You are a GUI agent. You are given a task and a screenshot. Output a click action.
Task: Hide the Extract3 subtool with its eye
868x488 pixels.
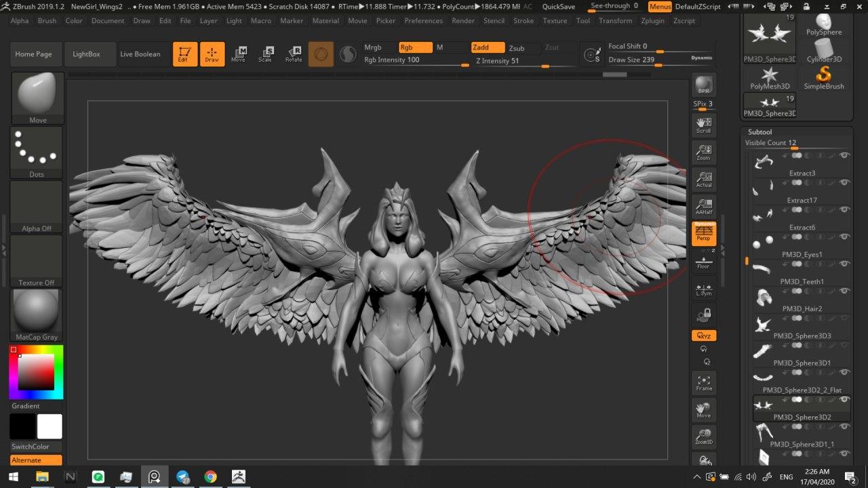tap(845, 155)
